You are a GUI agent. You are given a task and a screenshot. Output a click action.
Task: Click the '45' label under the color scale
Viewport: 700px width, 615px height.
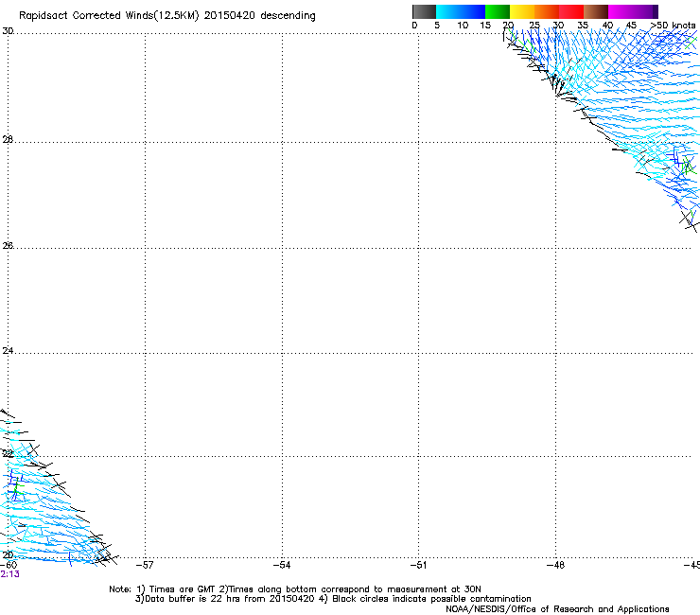click(631, 26)
